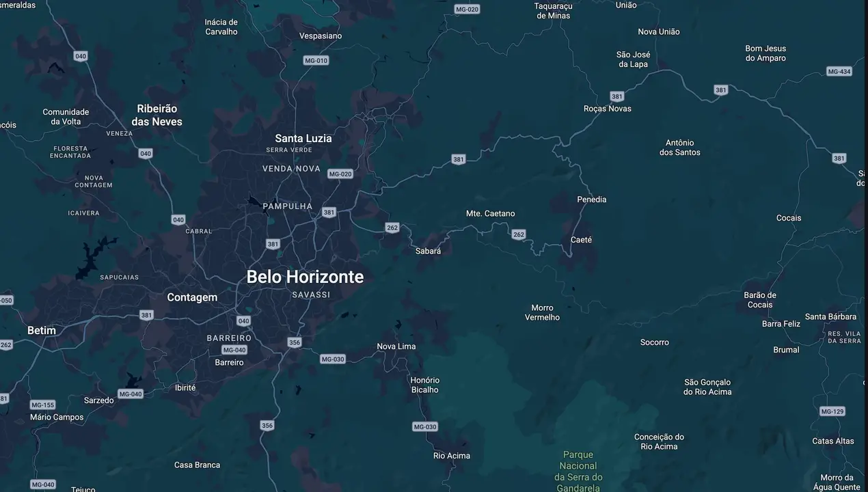Screen dimensions: 868x492
Task: Click the MG-010 road shield
Action: [316, 60]
